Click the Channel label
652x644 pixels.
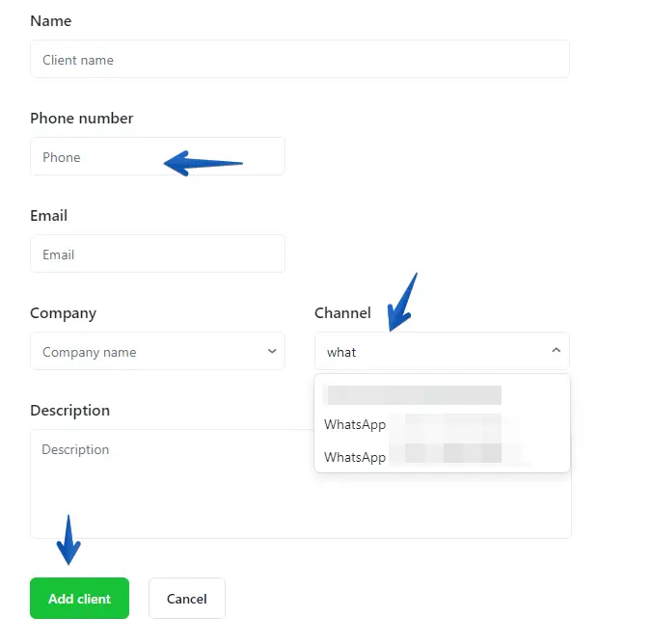pyautogui.click(x=342, y=312)
